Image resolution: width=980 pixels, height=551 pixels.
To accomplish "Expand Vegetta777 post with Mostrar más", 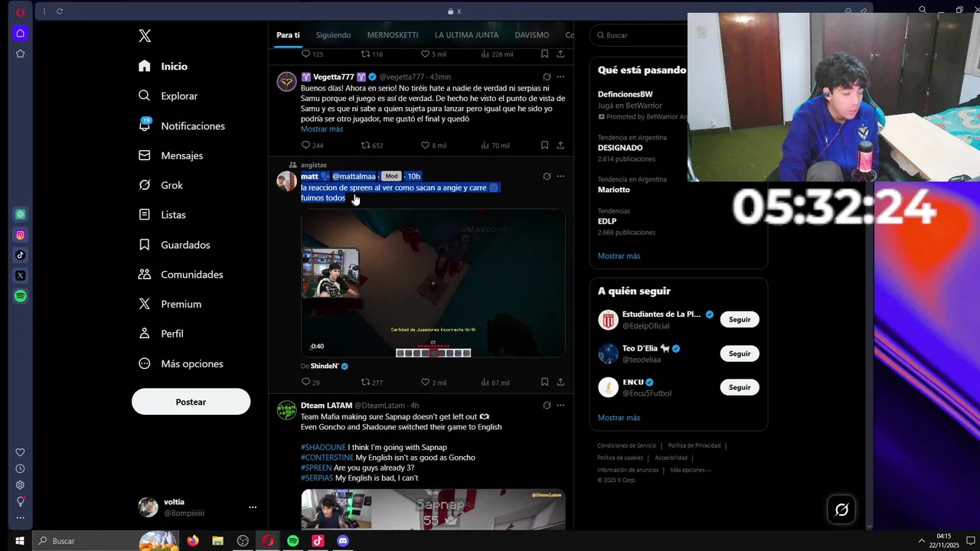I will [322, 129].
